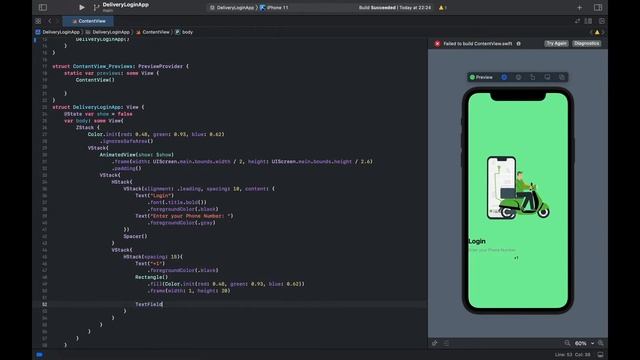Screen dimensions: 640x360
Task: Click the AnimatedView(show: $show) line
Action: coord(137,155)
